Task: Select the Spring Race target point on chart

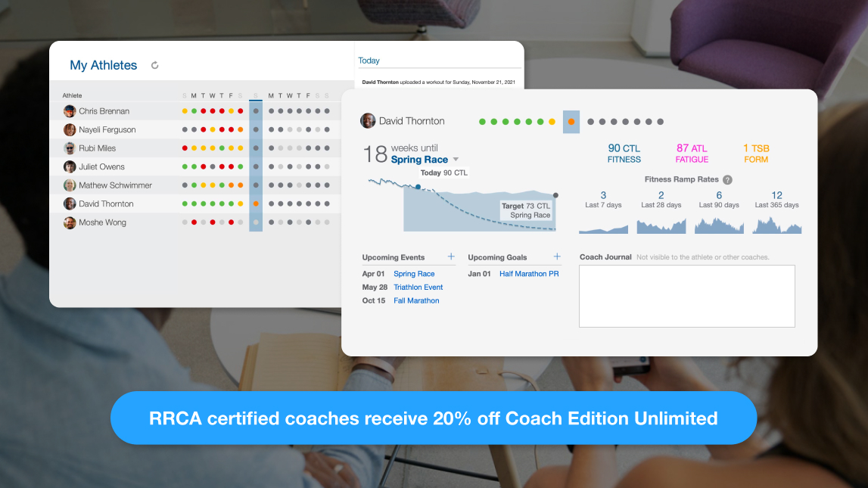Action: (555, 195)
